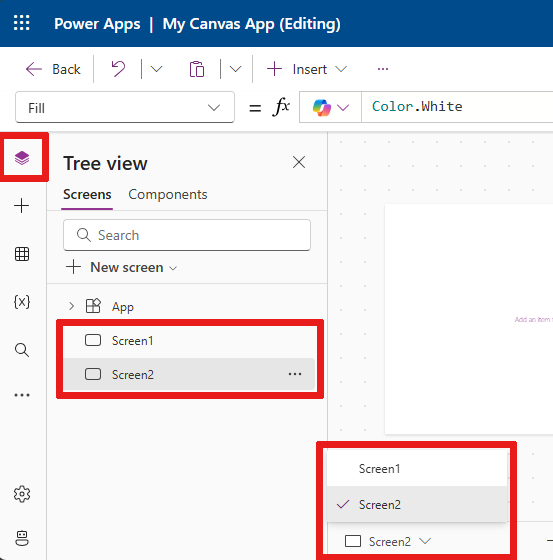Click the Undo icon
Viewport: 553px width, 560px height.
click(118, 69)
